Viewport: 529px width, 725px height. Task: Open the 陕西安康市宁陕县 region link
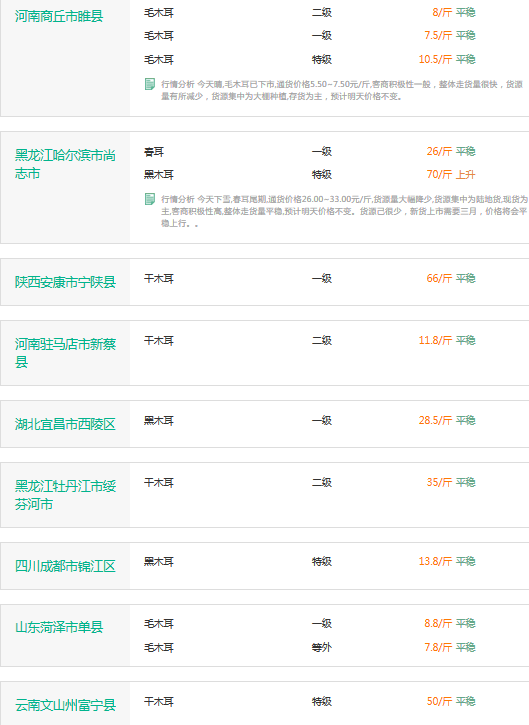(x=65, y=282)
